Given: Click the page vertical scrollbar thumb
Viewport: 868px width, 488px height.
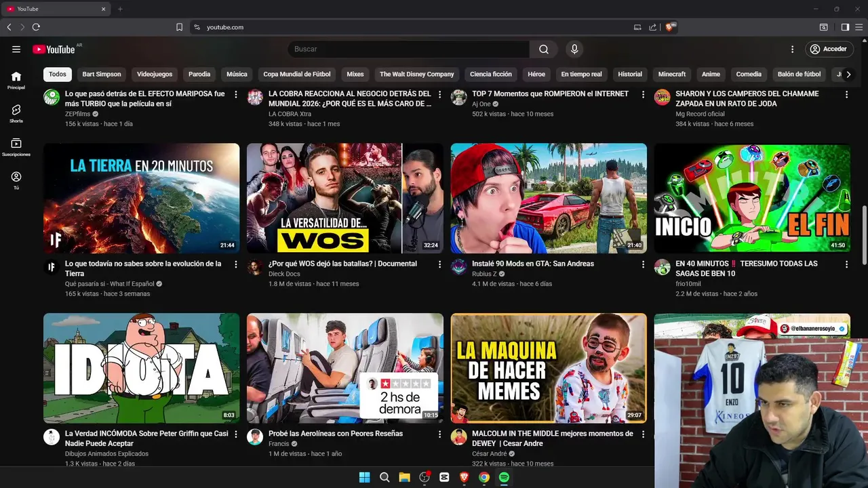Looking at the screenshot, I should click(864, 235).
